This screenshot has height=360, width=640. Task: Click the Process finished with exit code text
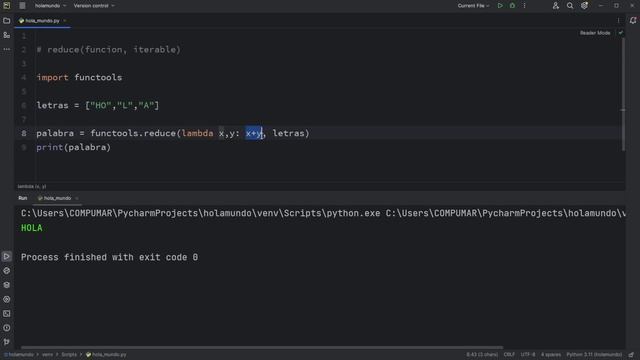pyautogui.click(x=109, y=258)
